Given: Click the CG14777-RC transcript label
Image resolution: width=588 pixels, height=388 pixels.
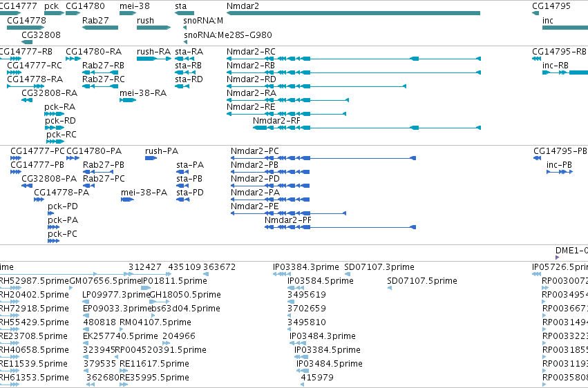Looking at the screenshot, I should coord(35,65).
